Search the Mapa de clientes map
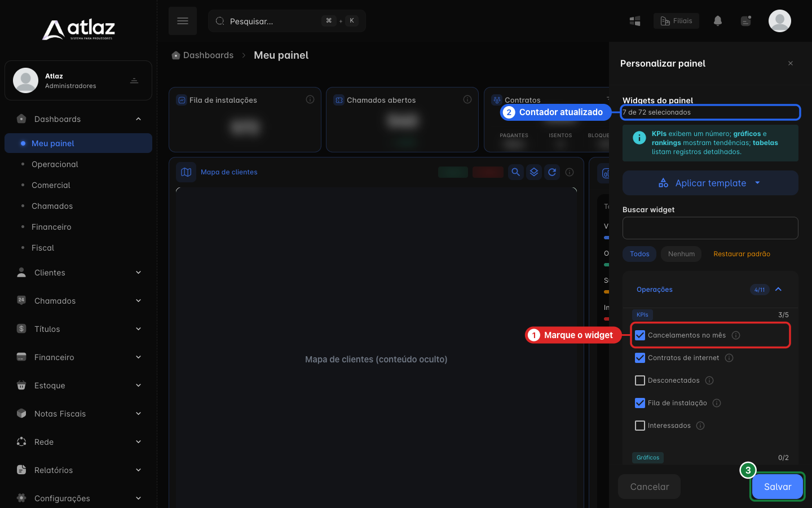812x508 pixels. pos(515,172)
